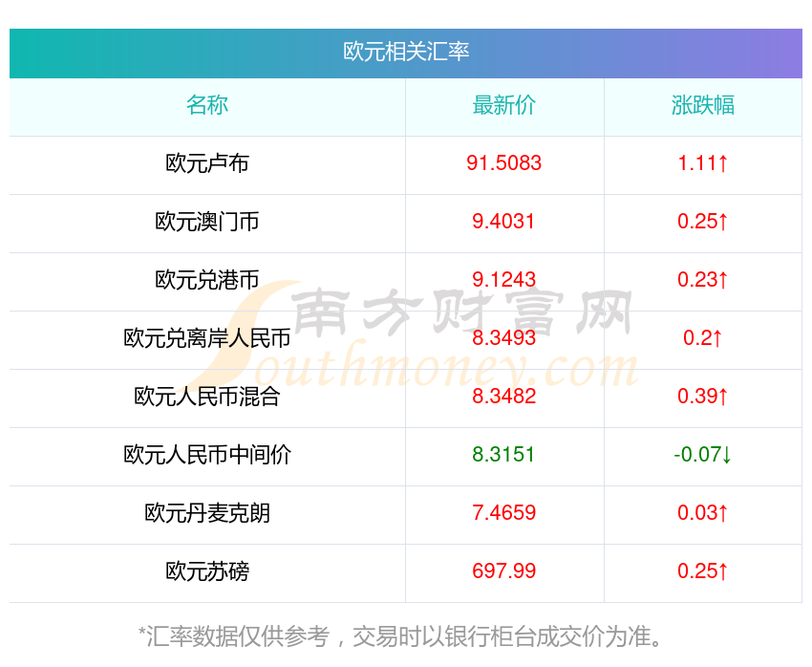Click the change value 1.11↑
Viewport: 812px width, 667px height.
click(x=703, y=163)
